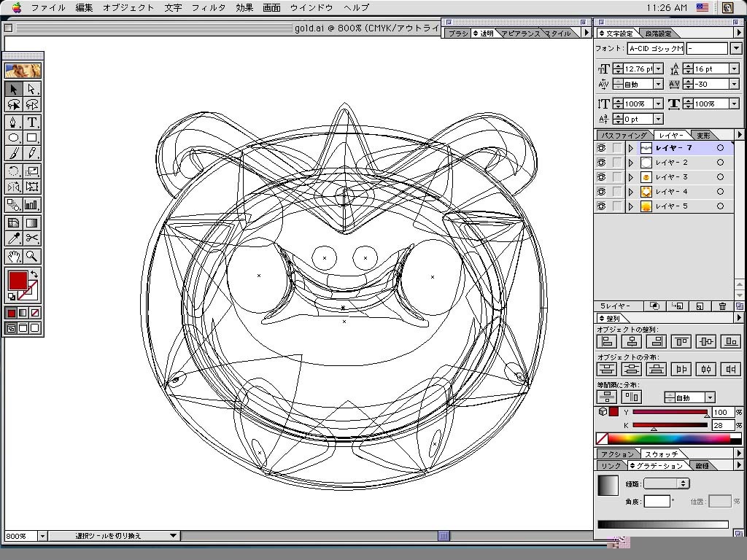Select the Gradient Mesh tool
The image size is (747, 560).
pyautogui.click(x=14, y=223)
